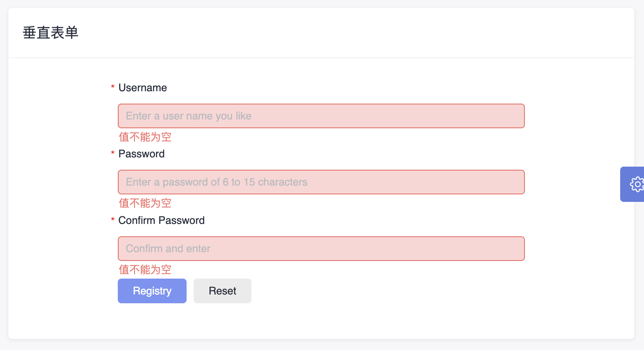The image size is (644, 350).
Task: Click the Confirm Password field label
Action: [161, 220]
